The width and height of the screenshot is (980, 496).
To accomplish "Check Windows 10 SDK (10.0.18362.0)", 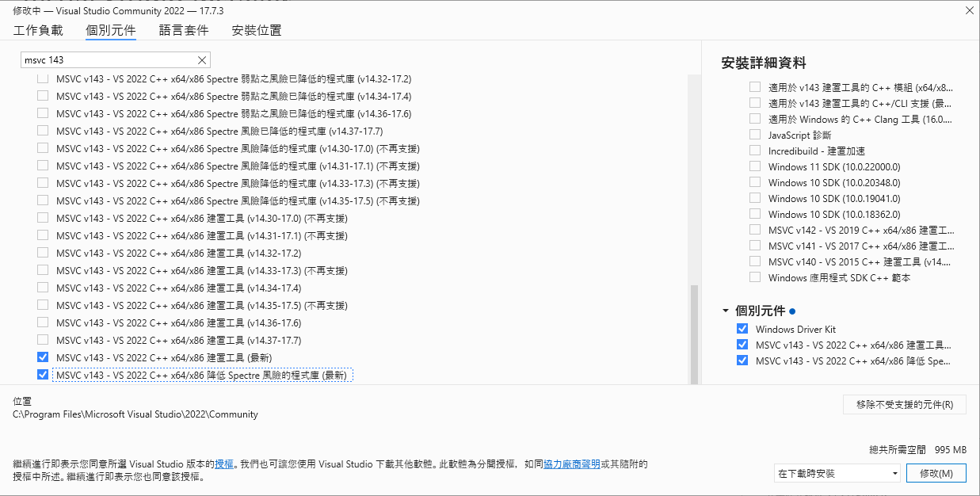I will point(755,215).
